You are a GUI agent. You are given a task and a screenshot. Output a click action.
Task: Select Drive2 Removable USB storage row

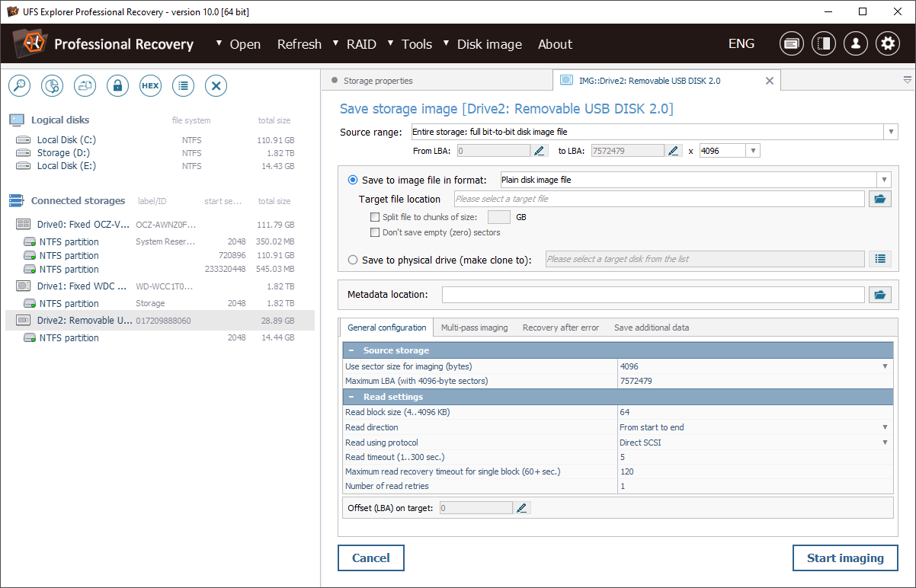pos(160,321)
